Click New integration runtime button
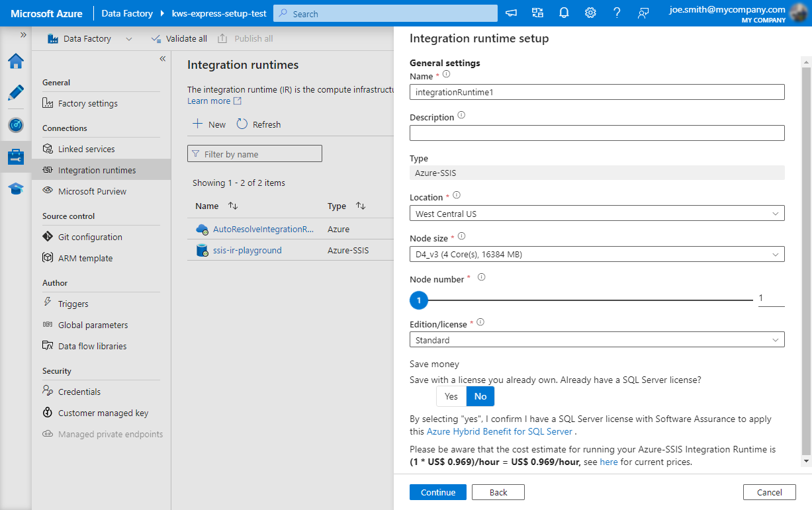Image resolution: width=812 pixels, height=510 pixels. pyautogui.click(x=208, y=124)
